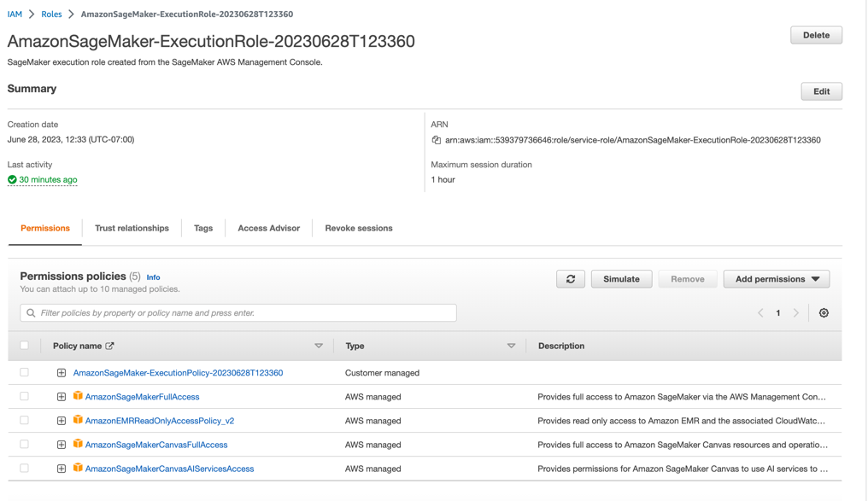
Task: Check the AmazonSageMakerCanvasAIServicesAccess row checkbox
Action: (x=25, y=468)
